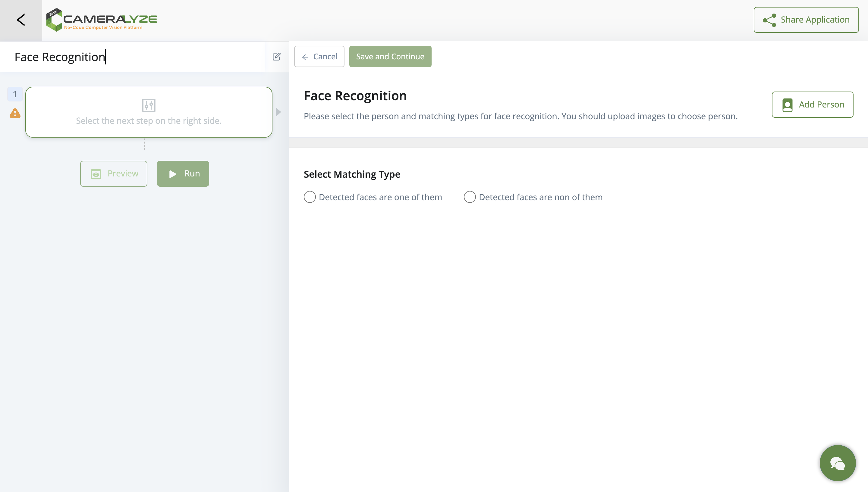Go back using the top-left arrow

pos(21,20)
